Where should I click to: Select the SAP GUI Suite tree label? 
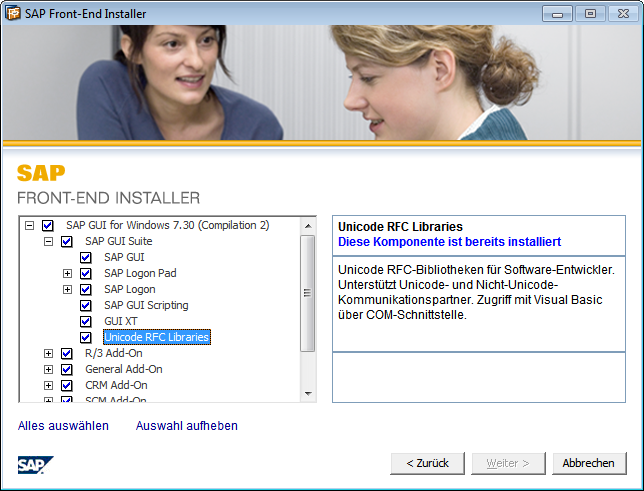119,241
